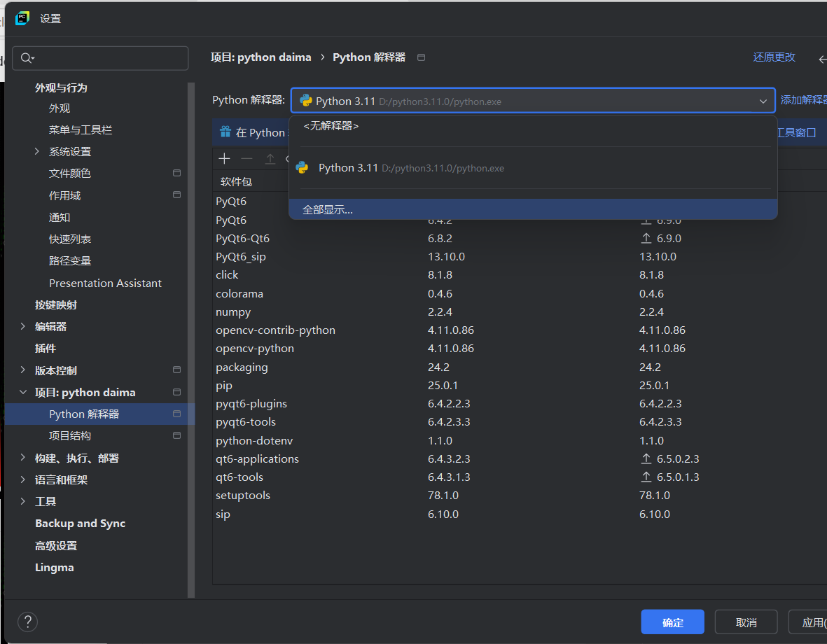The image size is (827, 644).
Task: Click the project-level icon beside 项目结构
Action: pos(176,435)
